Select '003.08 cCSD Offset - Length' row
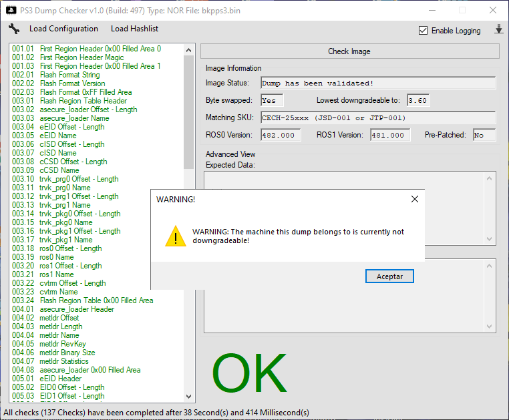 (x=59, y=162)
